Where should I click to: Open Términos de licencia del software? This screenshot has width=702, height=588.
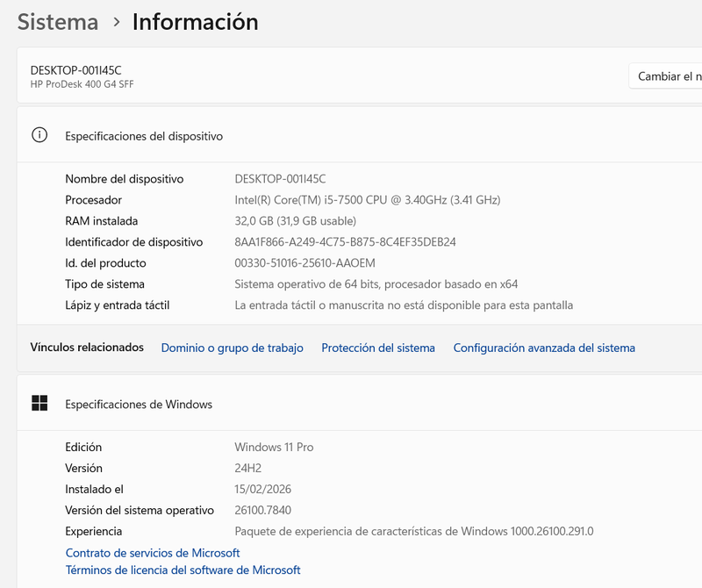coord(183,570)
